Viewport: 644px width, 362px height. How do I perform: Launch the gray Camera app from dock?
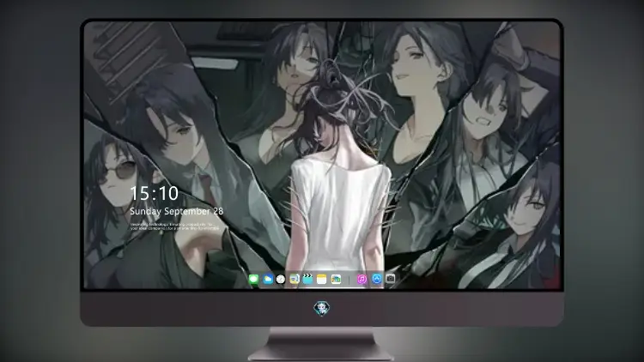391,279
